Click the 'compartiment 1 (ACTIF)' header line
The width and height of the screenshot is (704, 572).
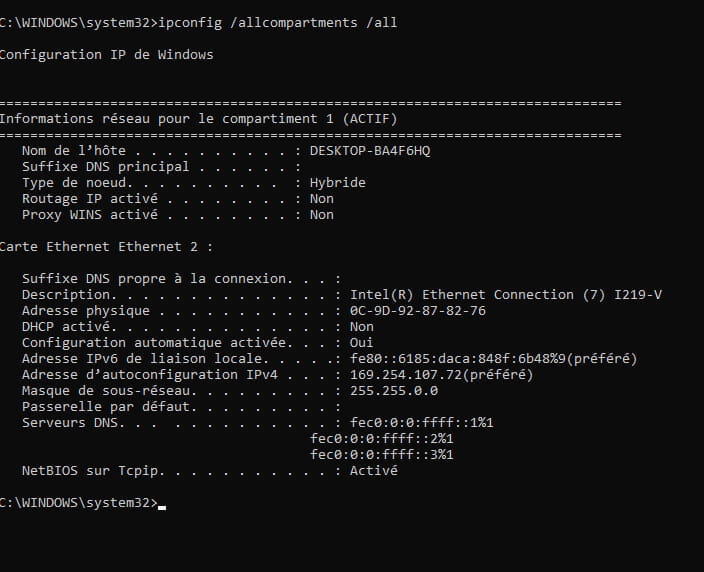pyautogui.click(x=198, y=119)
